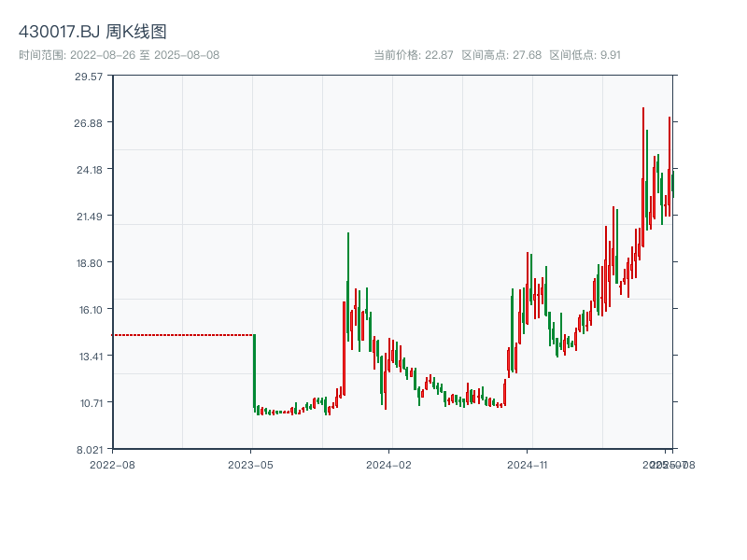The image size is (747, 560).
Task: Click the y-axis label 8.021
Action: (x=90, y=450)
